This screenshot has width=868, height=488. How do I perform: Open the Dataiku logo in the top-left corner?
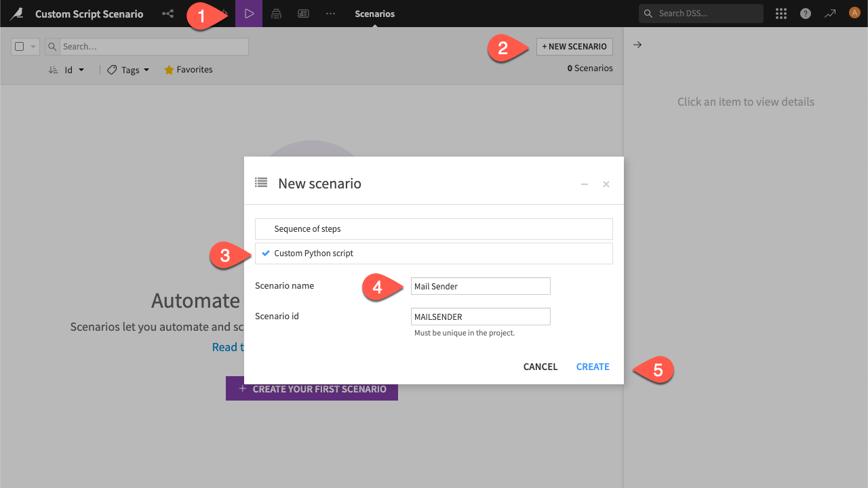[x=16, y=14]
